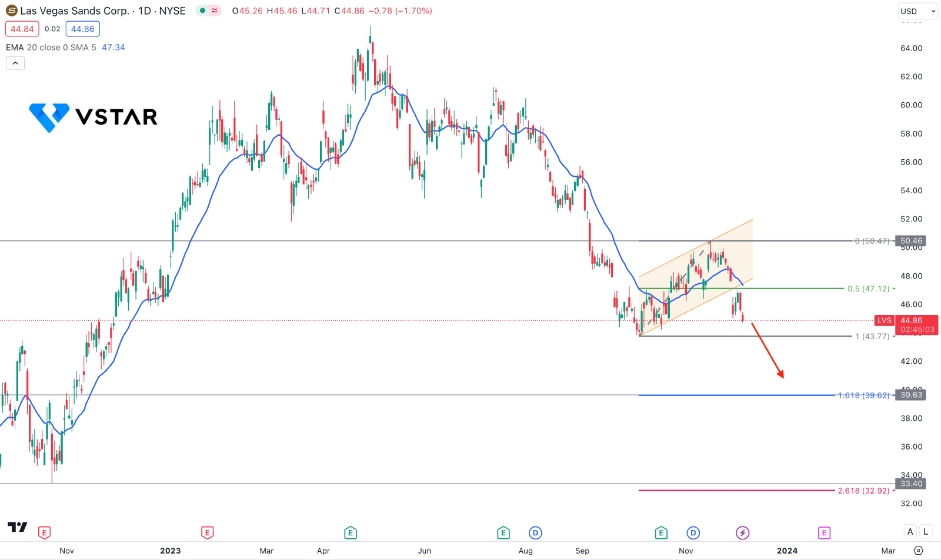Click the red 44.84 sell price button
Viewport: 941px width, 560px height.
(x=22, y=29)
